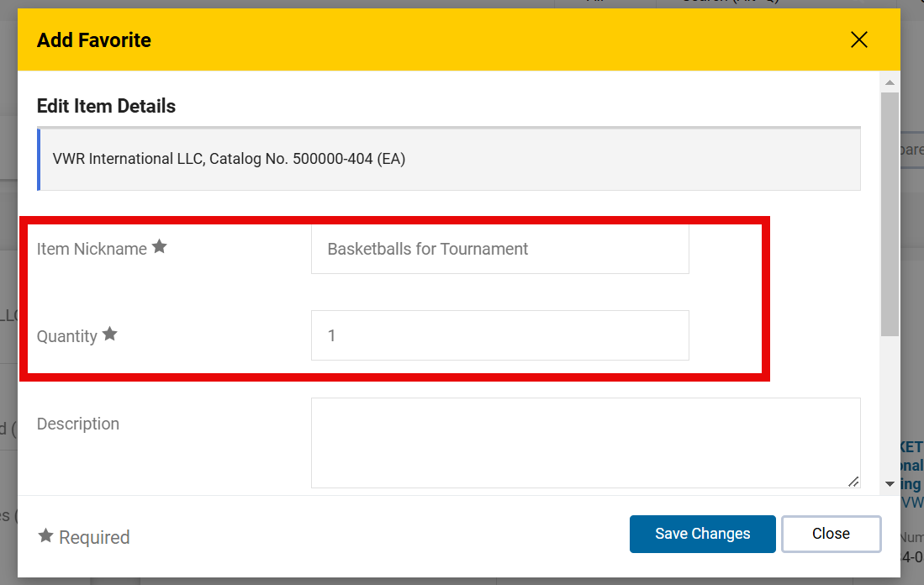Click the required star beside Item Nickname

159,247
